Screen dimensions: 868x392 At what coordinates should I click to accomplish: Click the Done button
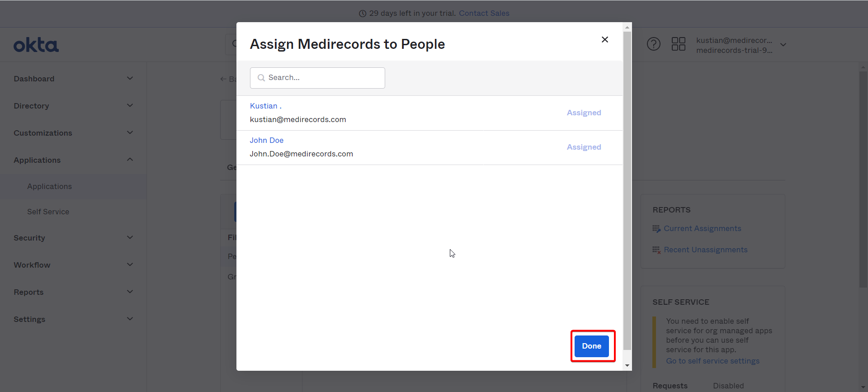(592, 346)
